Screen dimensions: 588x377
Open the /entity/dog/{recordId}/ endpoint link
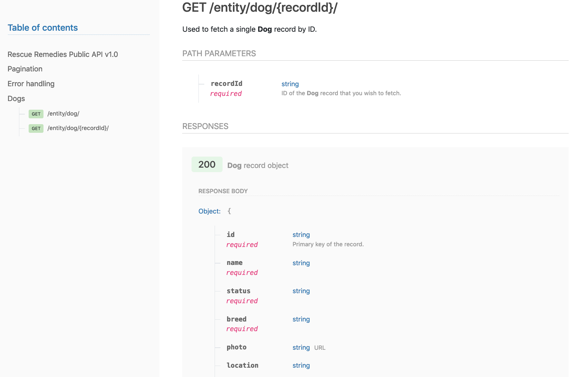pyautogui.click(x=78, y=128)
